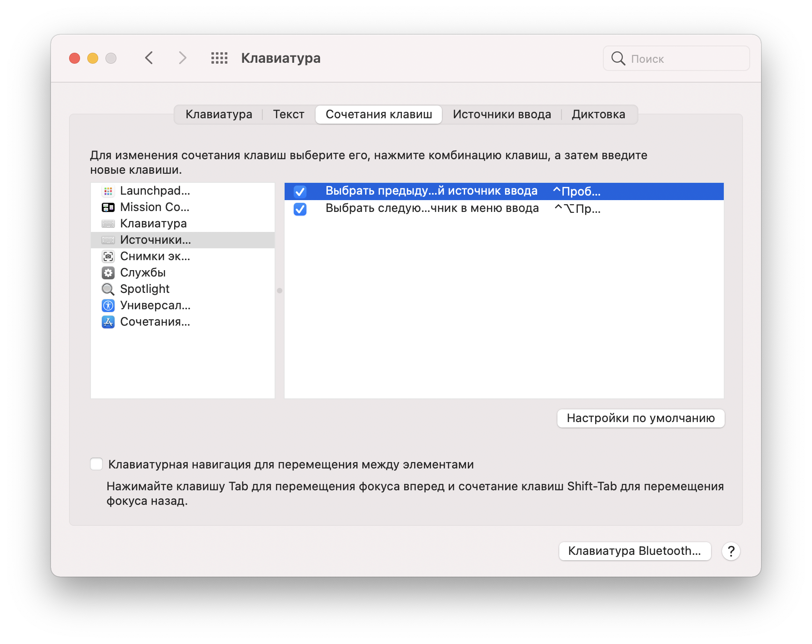Click the Spotlight magnifier icon
Screen dimensions: 812x644
(x=108, y=289)
